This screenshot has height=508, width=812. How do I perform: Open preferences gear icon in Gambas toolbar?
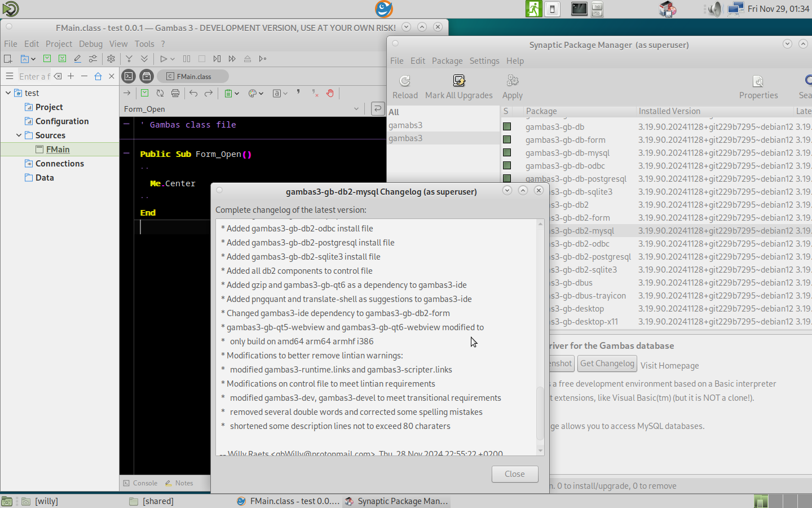point(111,59)
